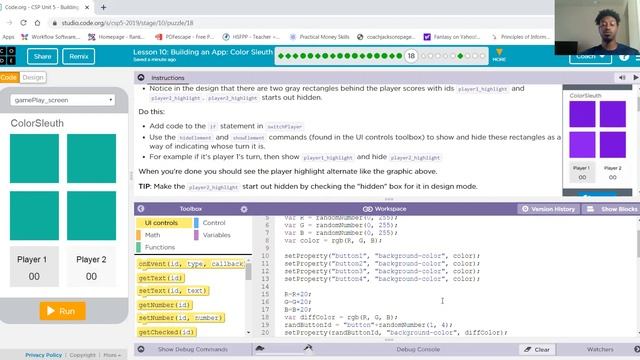The image size is (640, 360).
Task: Click the MORE trophy icon
Action: pyautogui.click(x=499, y=55)
